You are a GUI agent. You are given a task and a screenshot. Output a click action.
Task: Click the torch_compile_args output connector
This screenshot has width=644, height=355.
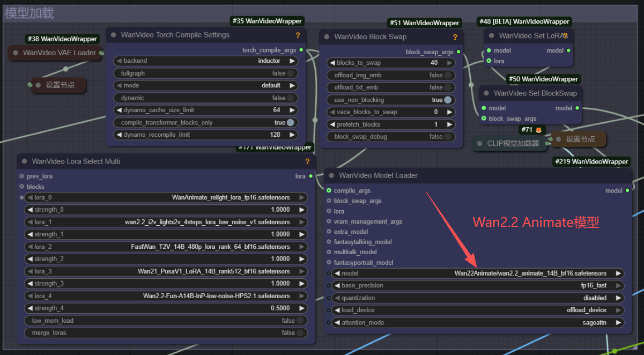(301, 50)
